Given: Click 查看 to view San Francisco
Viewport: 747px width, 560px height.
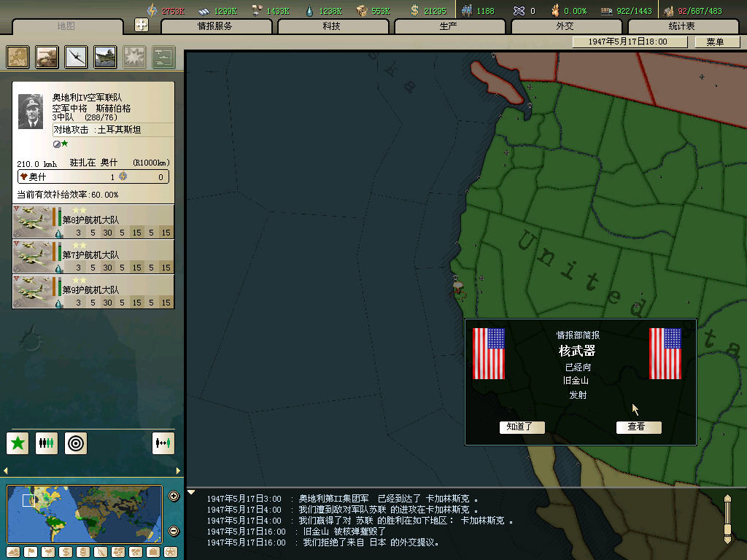Looking at the screenshot, I should [638, 427].
